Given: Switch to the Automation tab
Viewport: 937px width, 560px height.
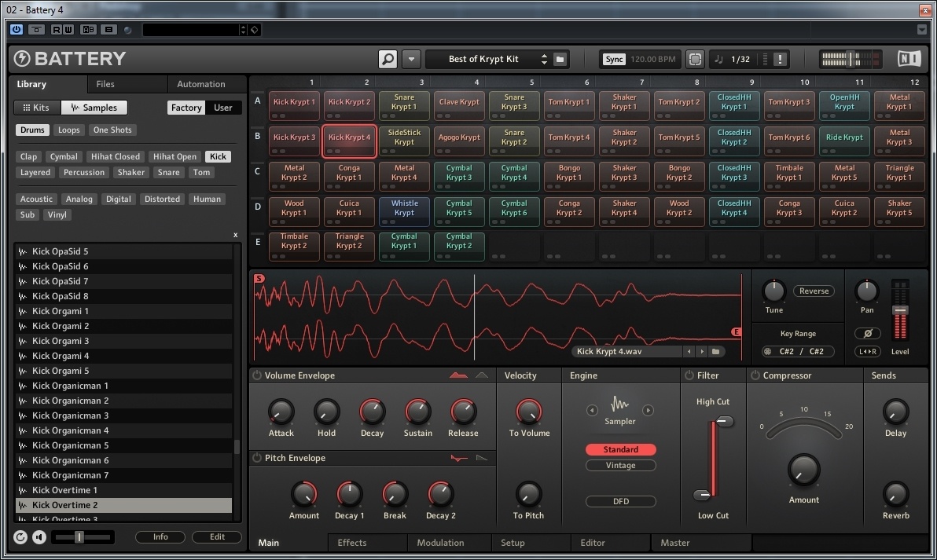Looking at the screenshot, I should pos(200,84).
